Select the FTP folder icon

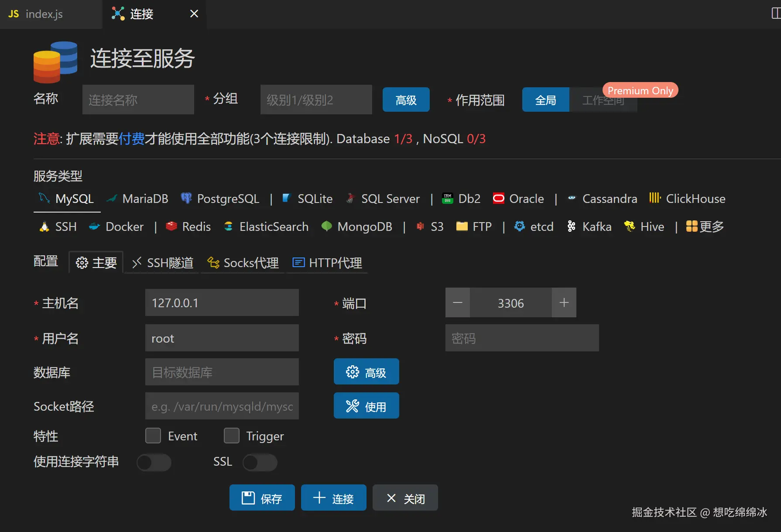point(462,227)
